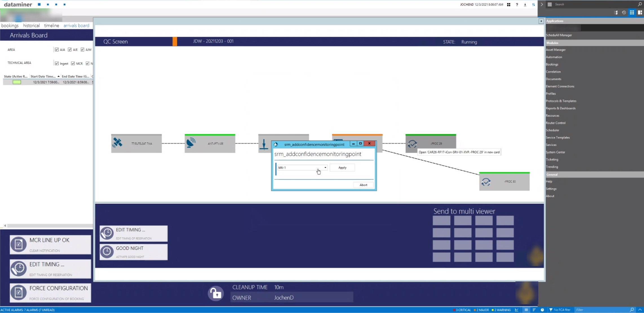
Task: Uncheck the AJA area checkbox
Action: click(57, 50)
